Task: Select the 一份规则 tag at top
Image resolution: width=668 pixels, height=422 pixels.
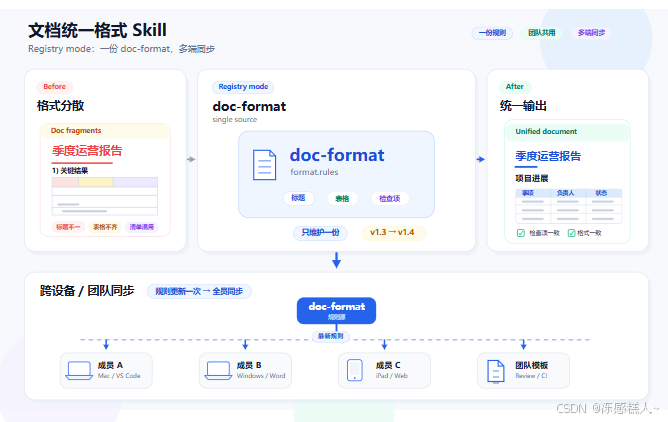Action: tap(492, 33)
